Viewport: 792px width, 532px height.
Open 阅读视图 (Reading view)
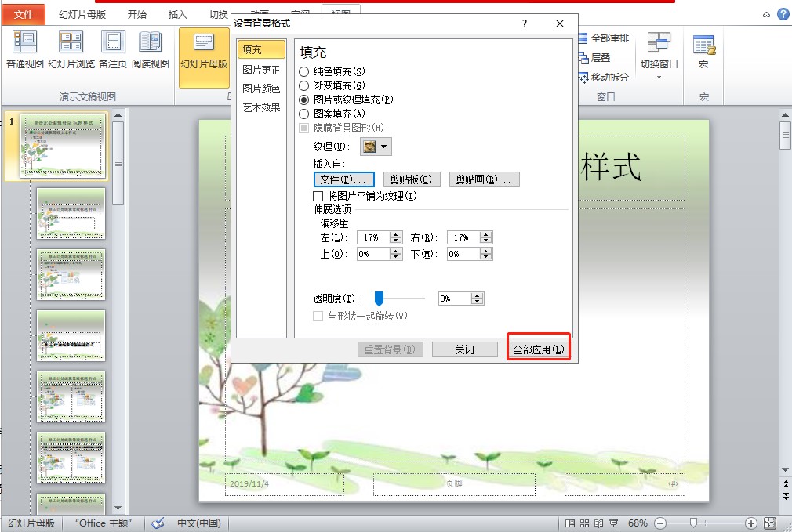tap(151, 49)
